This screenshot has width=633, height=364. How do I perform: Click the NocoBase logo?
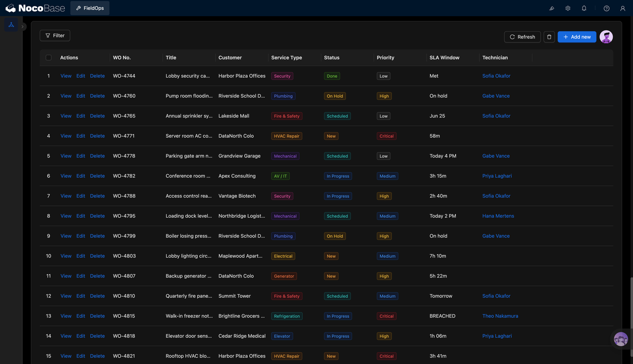pyautogui.click(x=35, y=8)
